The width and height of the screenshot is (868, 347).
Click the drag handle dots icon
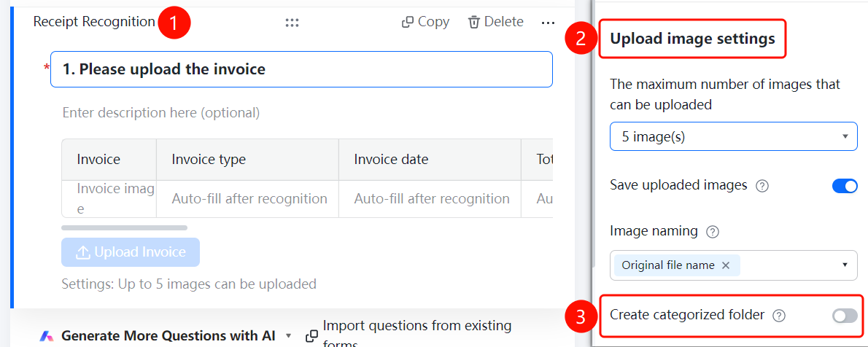(292, 23)
